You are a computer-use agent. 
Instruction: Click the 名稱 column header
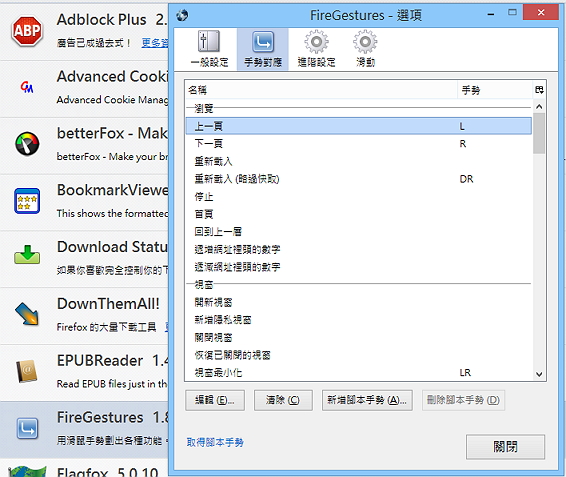click(x=321, y=90)
